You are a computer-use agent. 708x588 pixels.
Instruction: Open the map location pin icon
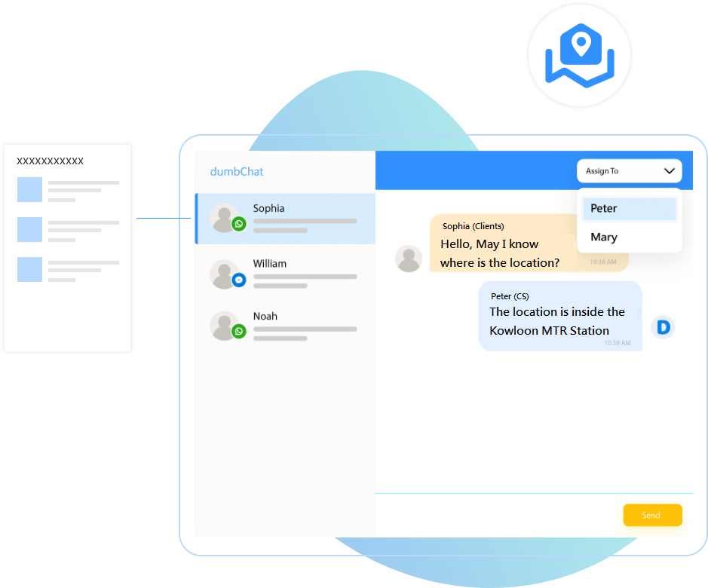pos(580,55)
